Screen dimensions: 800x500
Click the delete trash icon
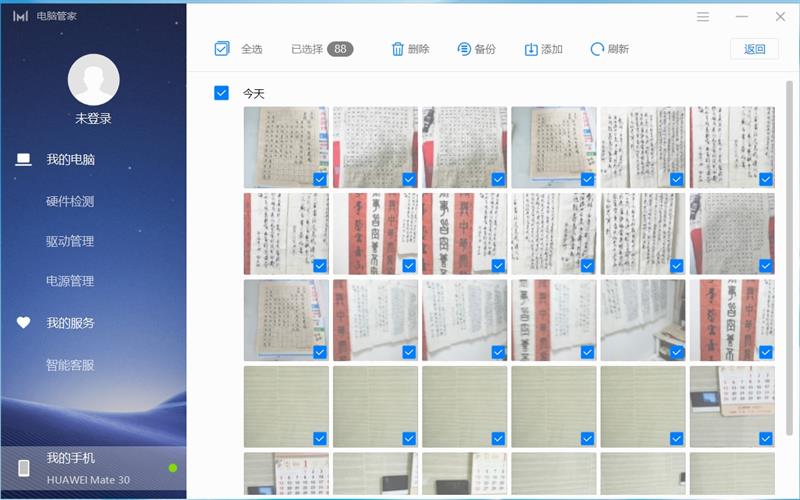tap(397, 49)
